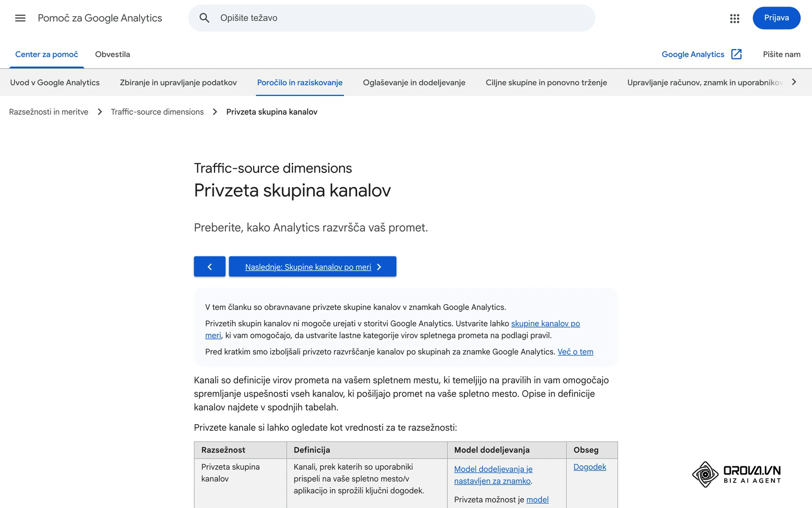This screenshot has height=508, width=812.
Task: Open the 'skupine kanalov po meri' inline link
Action: pyautogui.click(x=545, y=324)
